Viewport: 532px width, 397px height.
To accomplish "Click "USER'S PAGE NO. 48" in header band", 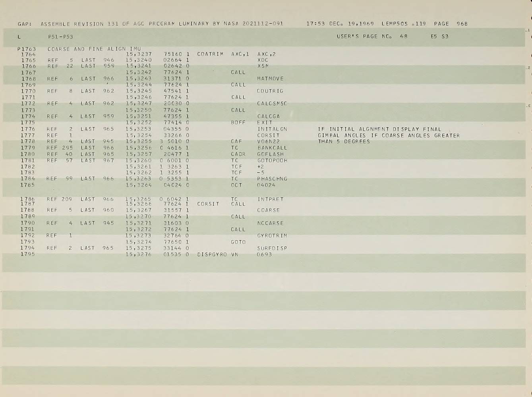I will [x=372, y=37].
